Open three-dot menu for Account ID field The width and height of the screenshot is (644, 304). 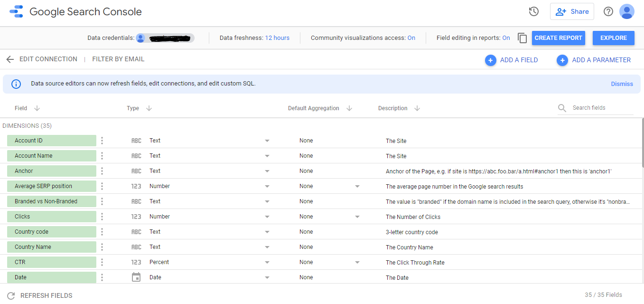tap(102, 141)
